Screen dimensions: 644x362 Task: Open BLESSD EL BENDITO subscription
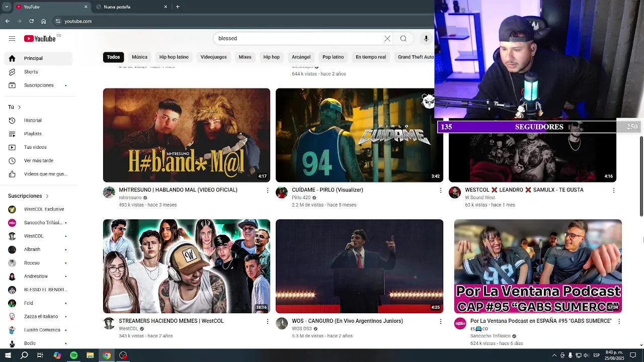coord(38,290)
